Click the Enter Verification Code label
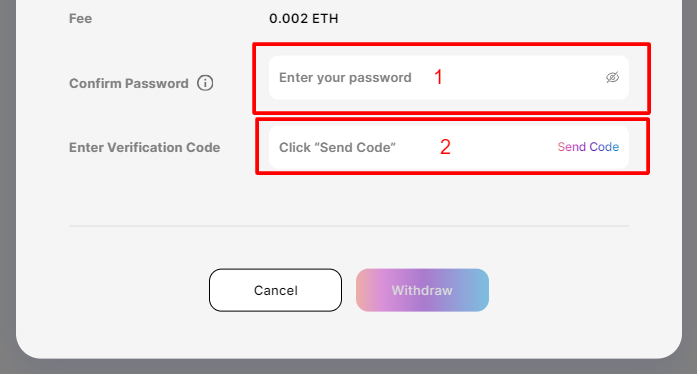This screenshot has height=374, width=697. pyautogui.click(x=144, y=147)
